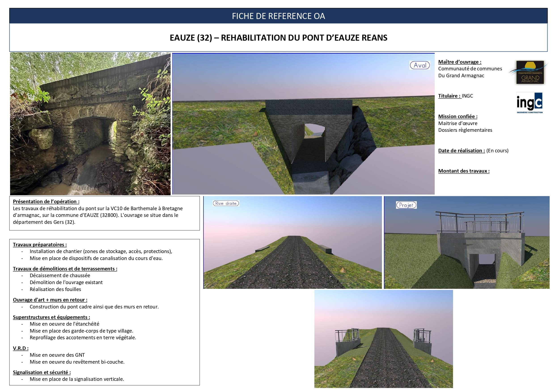
Task: Select 'Signalisation et sécurité :' heading
Action: pyautogui.click(x=42, y=372)
